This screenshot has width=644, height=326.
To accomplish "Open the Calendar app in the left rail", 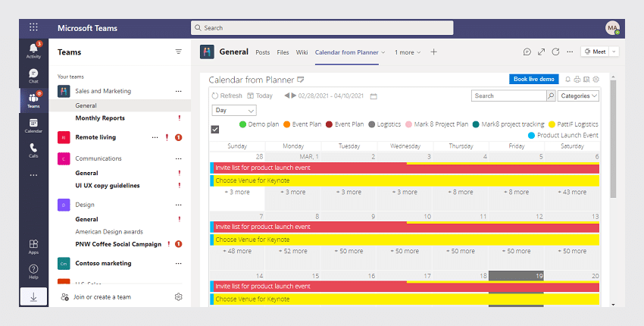I will [x=33, y=125].
